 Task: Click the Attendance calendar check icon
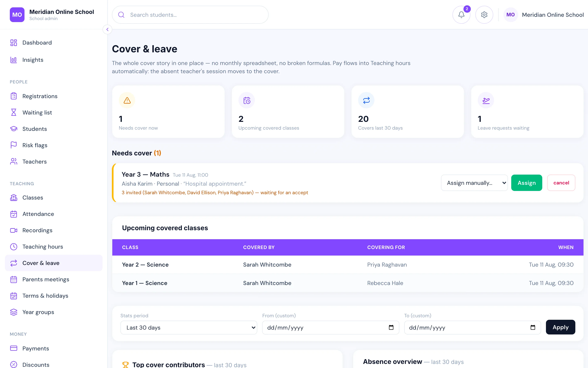coord(14,214)
